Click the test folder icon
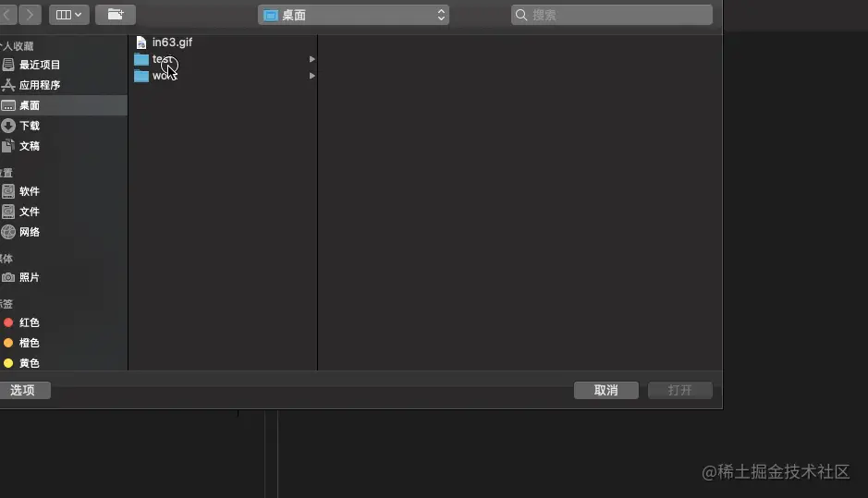The image size is (868, 498). (141, 59)
